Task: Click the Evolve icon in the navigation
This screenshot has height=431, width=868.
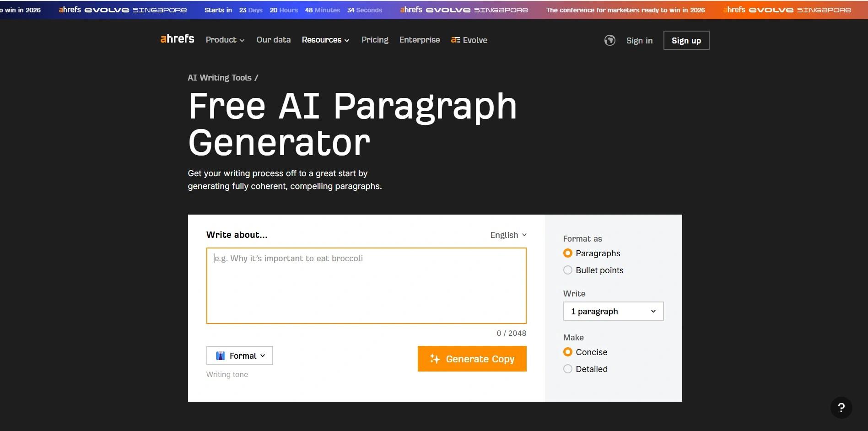Action: pyautogui.click(x=455, y=40)
